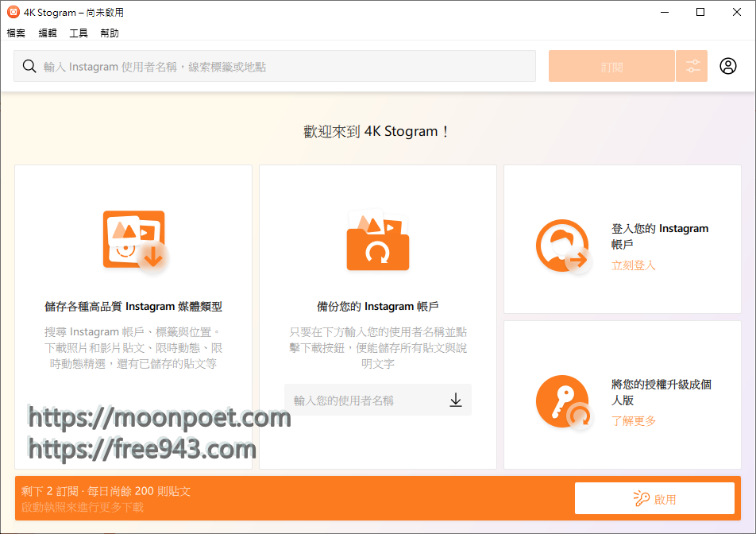Maximize the 4K Stogram window
The width and height of the screenshot is (756, 534).
pyautogui.click(x=700, y=12)
